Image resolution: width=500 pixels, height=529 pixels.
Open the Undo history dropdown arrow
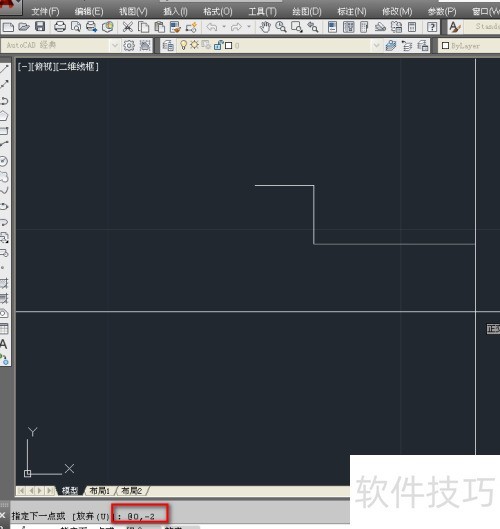point(224,27)
